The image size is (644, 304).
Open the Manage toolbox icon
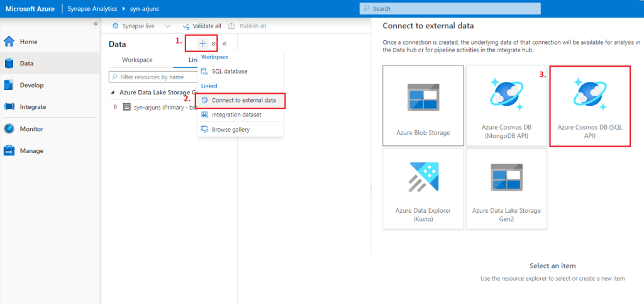coord(9,151)
